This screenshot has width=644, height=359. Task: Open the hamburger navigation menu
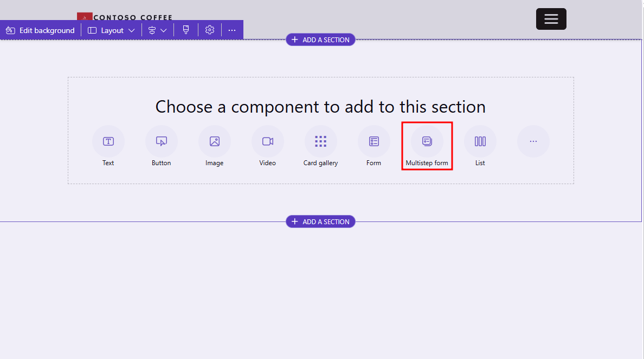[x=551, y=19]
